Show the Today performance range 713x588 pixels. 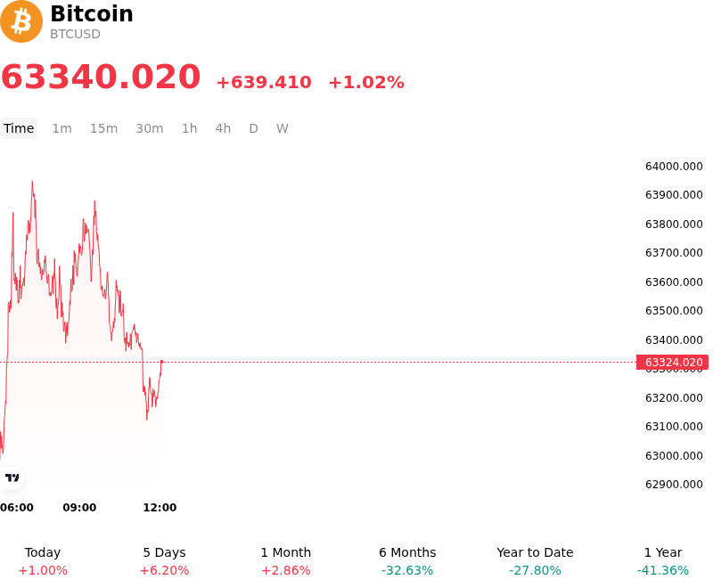(x=42, y=561)
